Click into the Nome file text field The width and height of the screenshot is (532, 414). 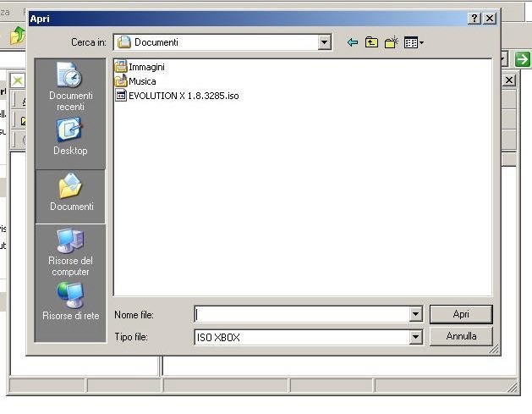(x=301, y=314)
